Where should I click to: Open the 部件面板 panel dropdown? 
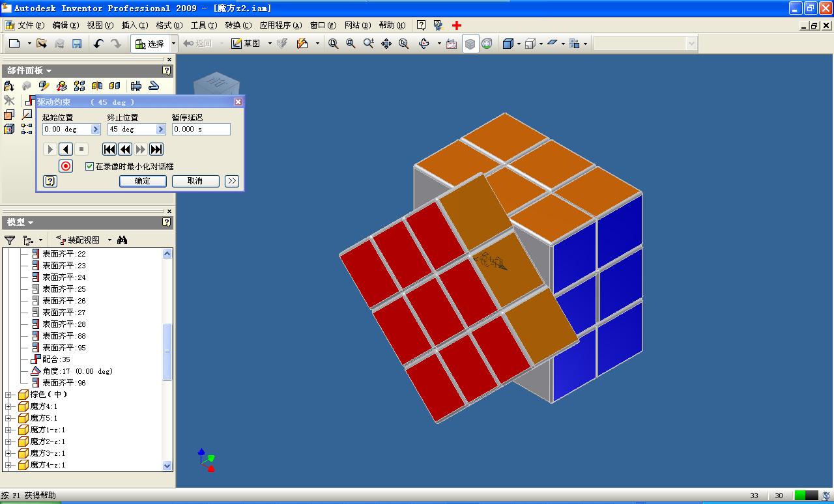click(x=49, y=71)
